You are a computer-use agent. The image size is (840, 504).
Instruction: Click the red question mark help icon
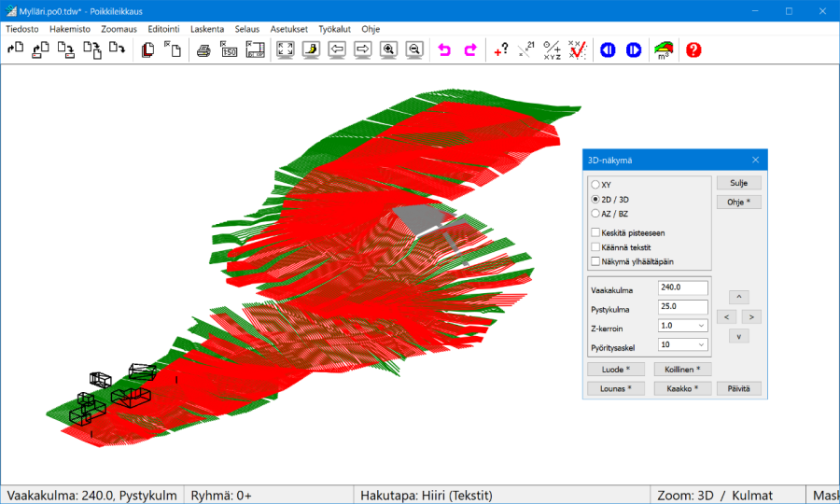coord(693,50)
